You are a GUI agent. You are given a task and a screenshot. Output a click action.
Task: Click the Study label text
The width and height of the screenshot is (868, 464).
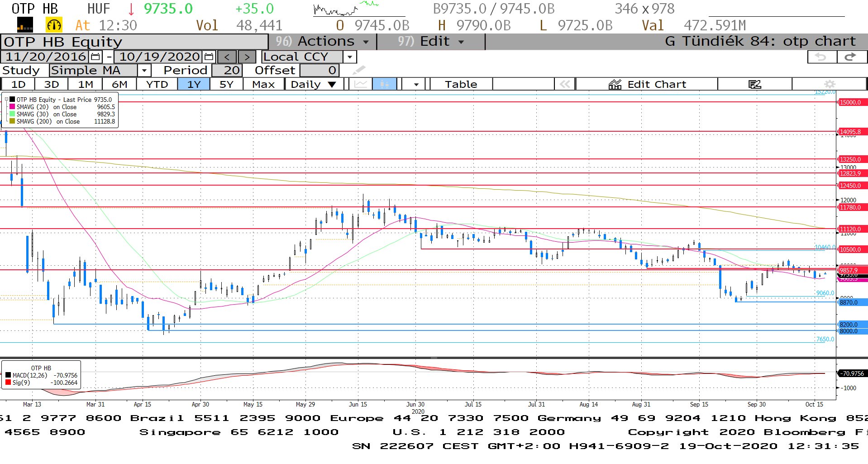(x=21, y=71)
